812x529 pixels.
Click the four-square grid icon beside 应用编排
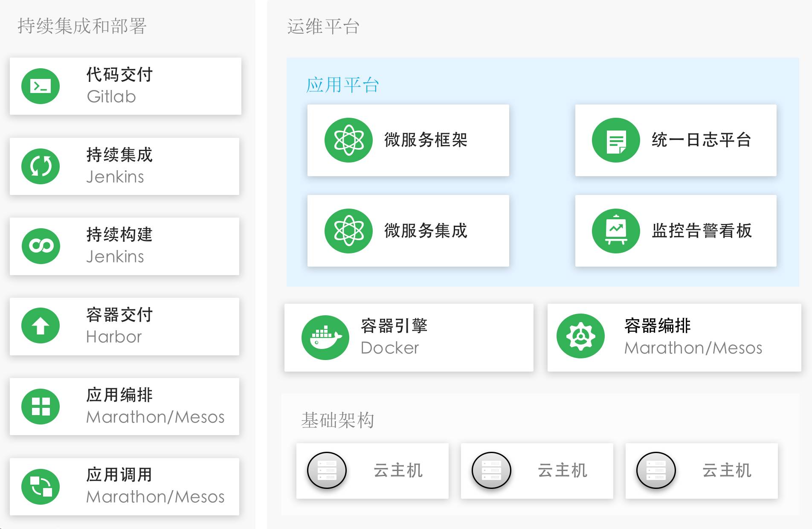point(41,406)
